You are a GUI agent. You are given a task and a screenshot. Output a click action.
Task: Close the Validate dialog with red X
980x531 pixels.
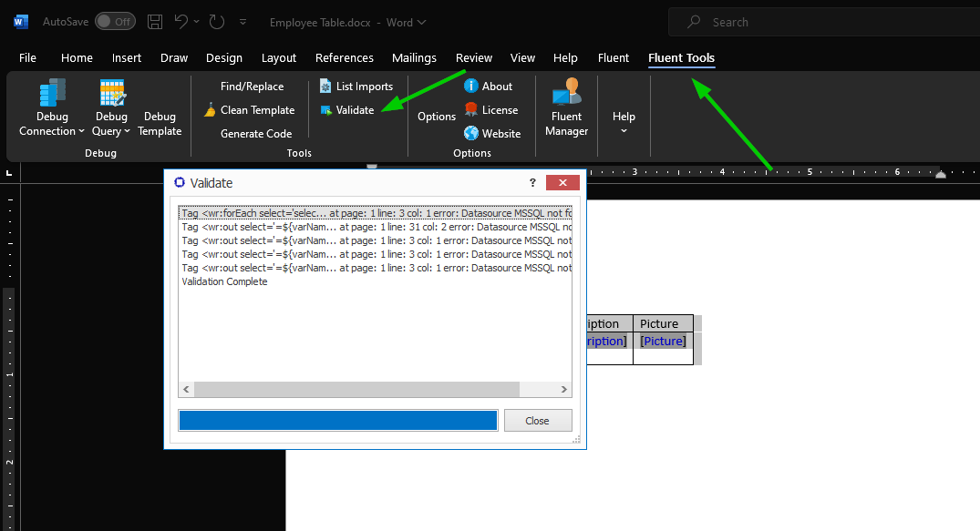click(x=562, y=182)
